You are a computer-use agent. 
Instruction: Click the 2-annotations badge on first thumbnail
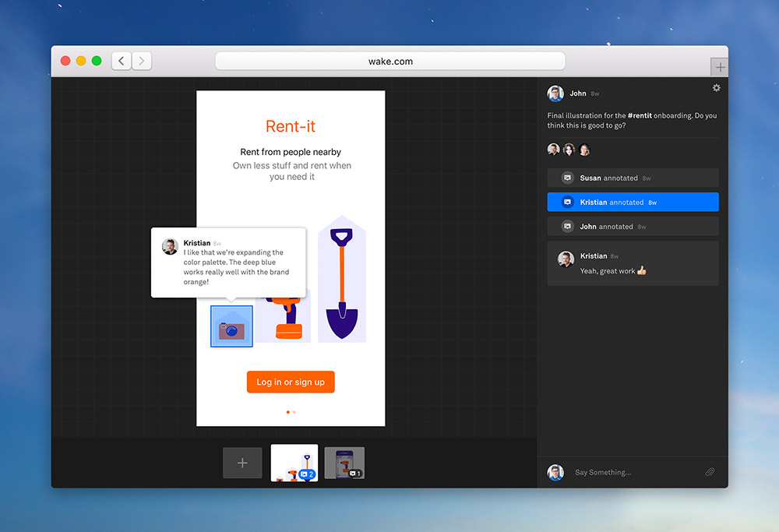pos(307,474)
